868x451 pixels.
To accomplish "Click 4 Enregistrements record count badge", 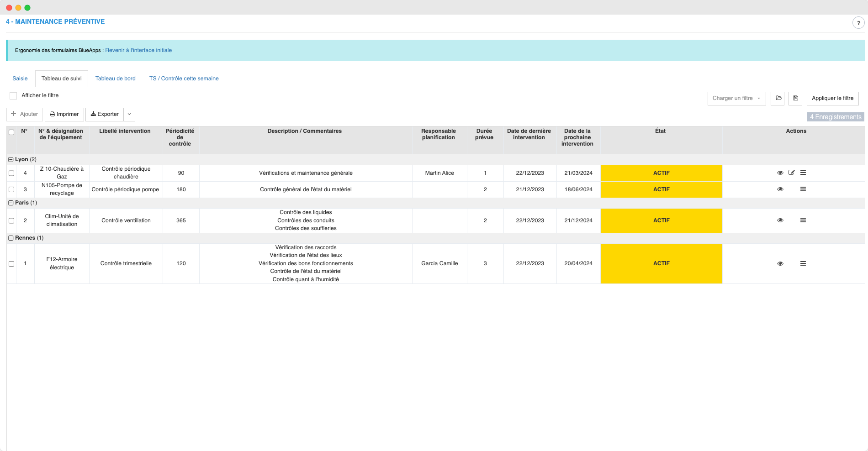I will click(x=836, y=117).
